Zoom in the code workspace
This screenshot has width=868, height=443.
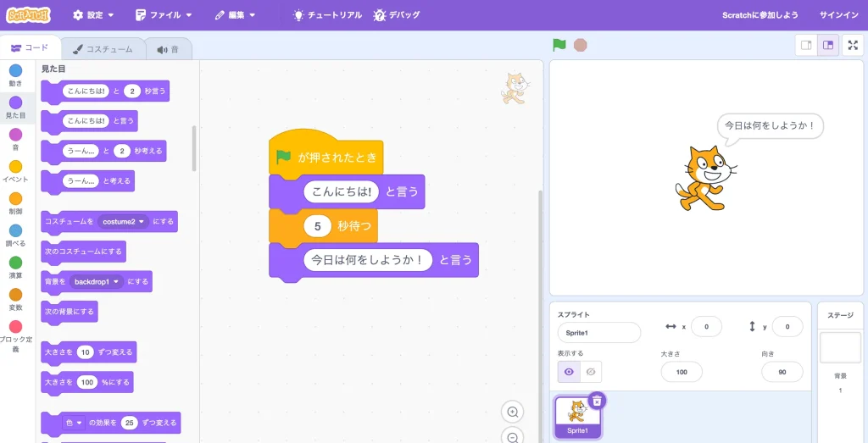tap(513, 412)
